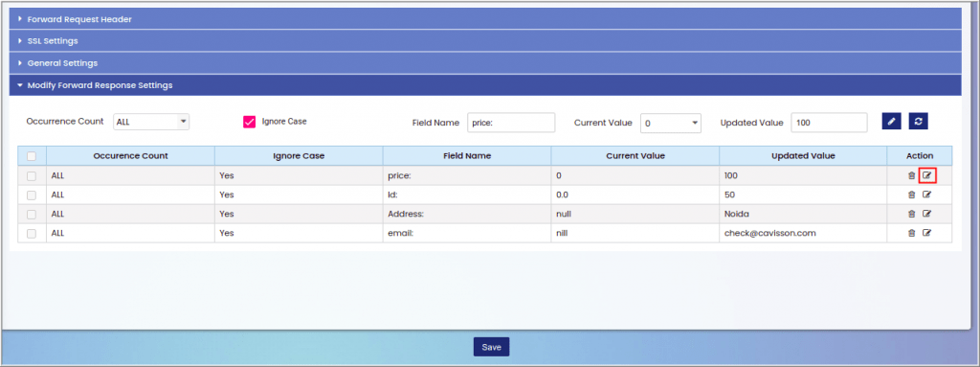Viewport: 980px width, 367px height.
Task: Edit the Address: row entry
Action: point(926,214)
